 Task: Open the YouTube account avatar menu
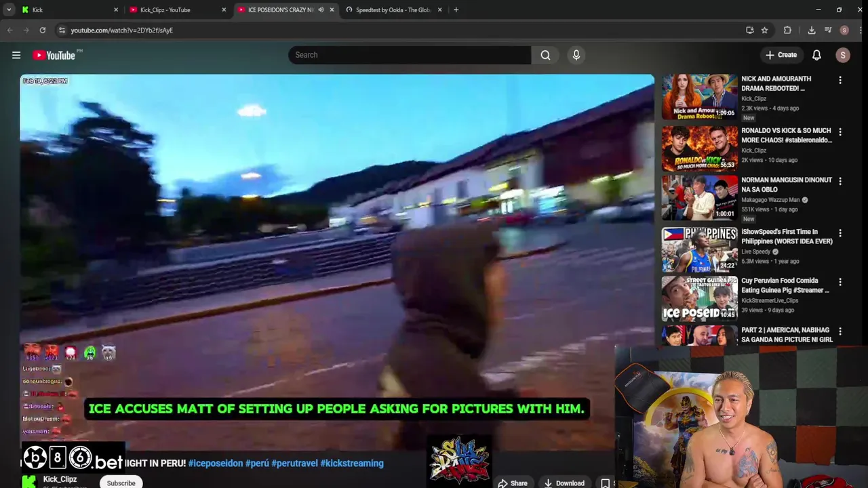coord(843,55)
